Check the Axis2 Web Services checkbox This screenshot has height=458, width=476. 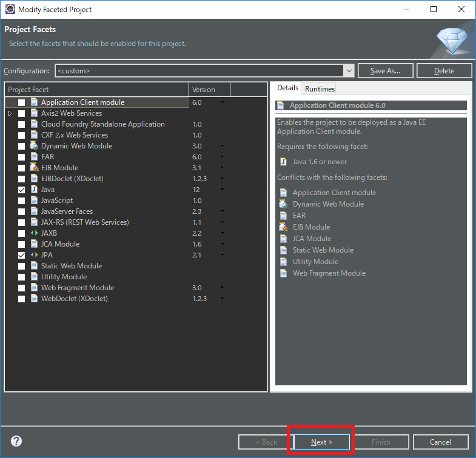(x=21, y=113)
